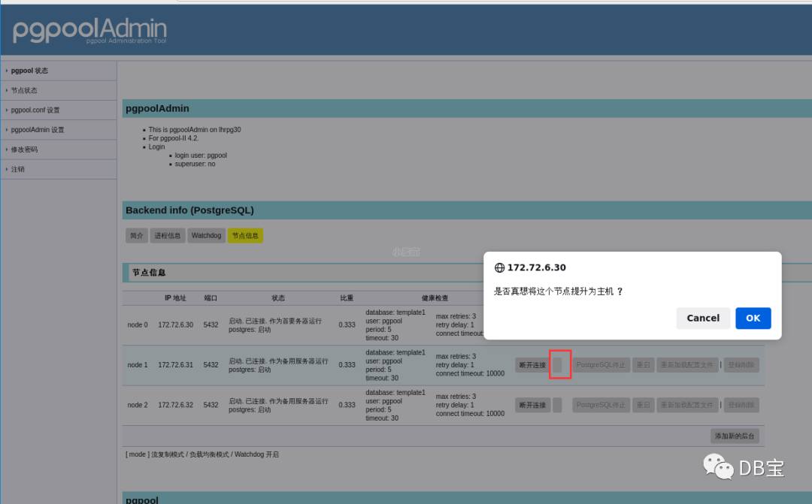812x504 pixels.
Task: Click the 端口 column header
Action: [x=211, y=298]
